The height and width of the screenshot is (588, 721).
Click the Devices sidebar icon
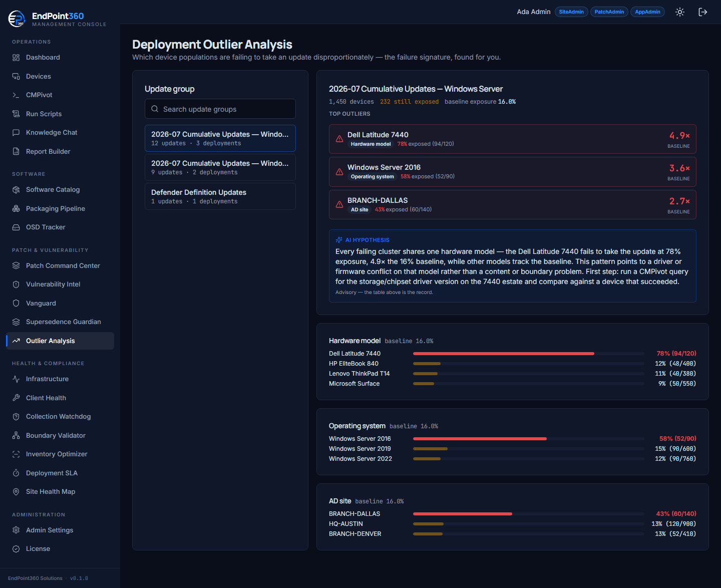tap(16, 77)
